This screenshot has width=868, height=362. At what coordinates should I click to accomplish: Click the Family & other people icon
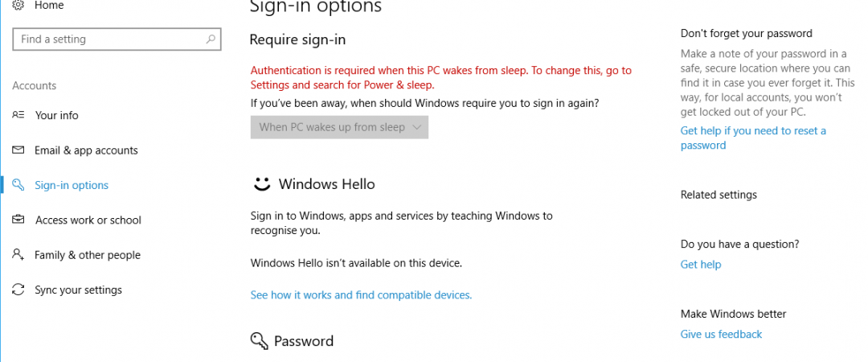(x=18, y=255)
